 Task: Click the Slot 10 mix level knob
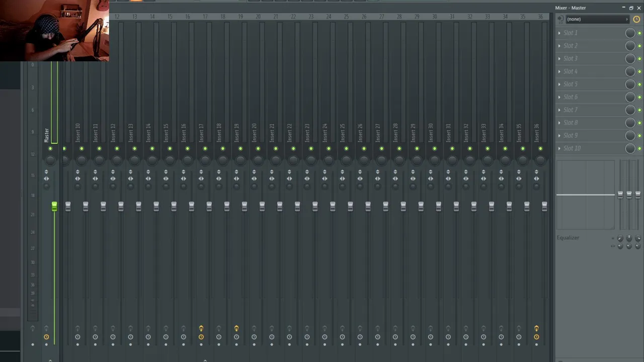[x=630, y=148]
